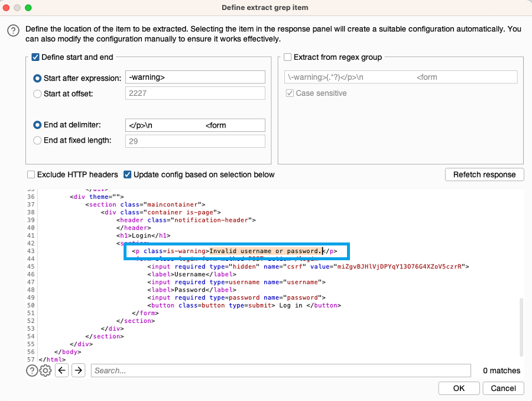The height and width of the screenshot is (401, 532).
Task: Focus the response Search box
Action: (x=281, y=370)
